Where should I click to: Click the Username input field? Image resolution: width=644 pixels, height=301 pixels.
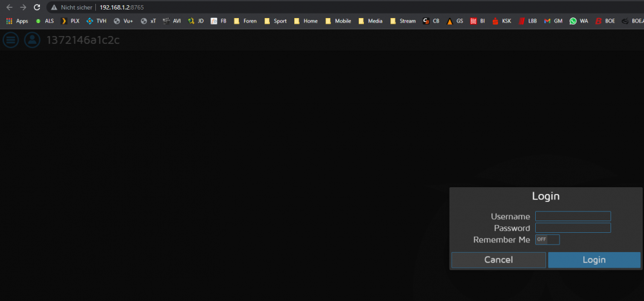click(573, 216)
